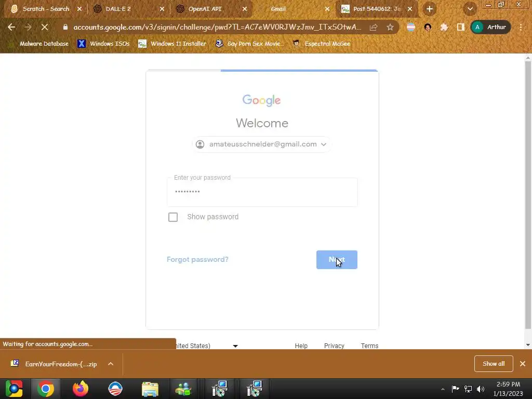Expand the amateusschneider@gmail.com account chooser
The height and width of the screenshot is (399, 532).
(262, 144)
